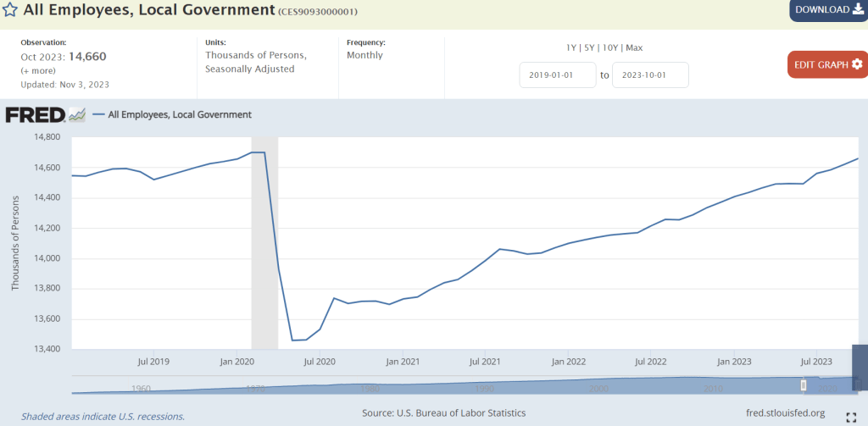Click the range slider timeline near 1960
Screen dimensions: 868x426
coord(141,388)
